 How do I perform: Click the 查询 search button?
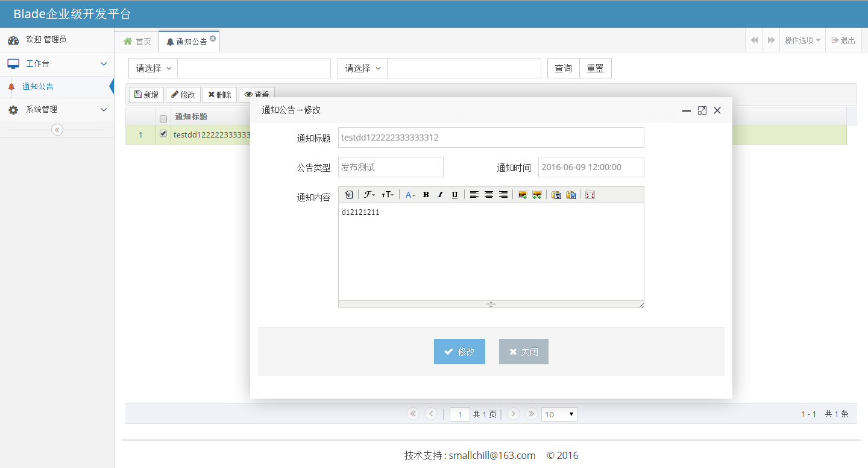coord(564,68)
